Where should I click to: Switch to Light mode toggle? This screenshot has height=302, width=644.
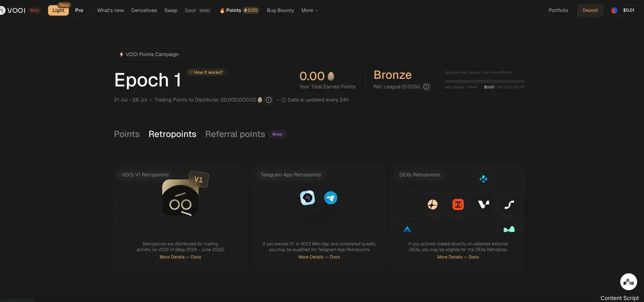[58, 10]
